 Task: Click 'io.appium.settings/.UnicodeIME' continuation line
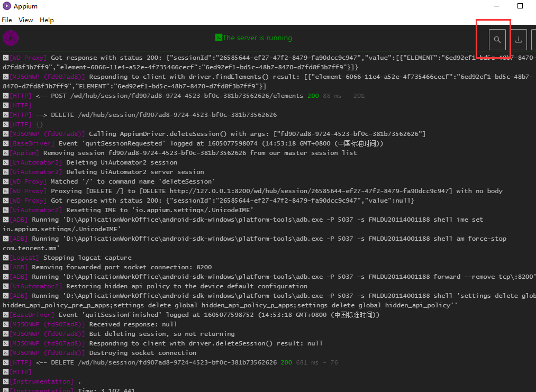62,229
